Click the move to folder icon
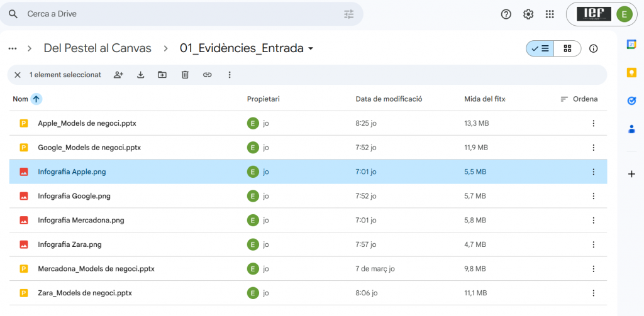 (x=162, y=75)
